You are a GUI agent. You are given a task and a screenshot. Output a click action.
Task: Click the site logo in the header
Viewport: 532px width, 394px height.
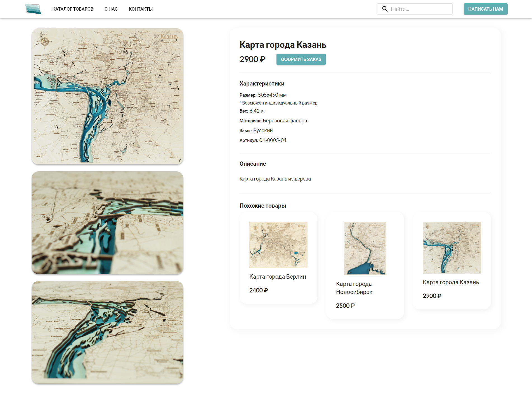point(33,9)
